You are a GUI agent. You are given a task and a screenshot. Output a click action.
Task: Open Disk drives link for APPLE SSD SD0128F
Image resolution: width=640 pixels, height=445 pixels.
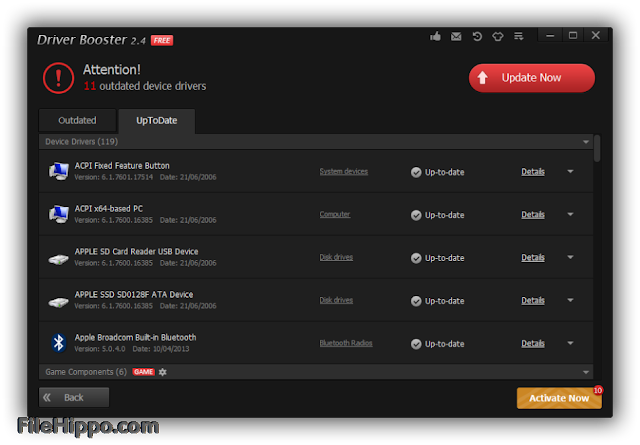336,300
